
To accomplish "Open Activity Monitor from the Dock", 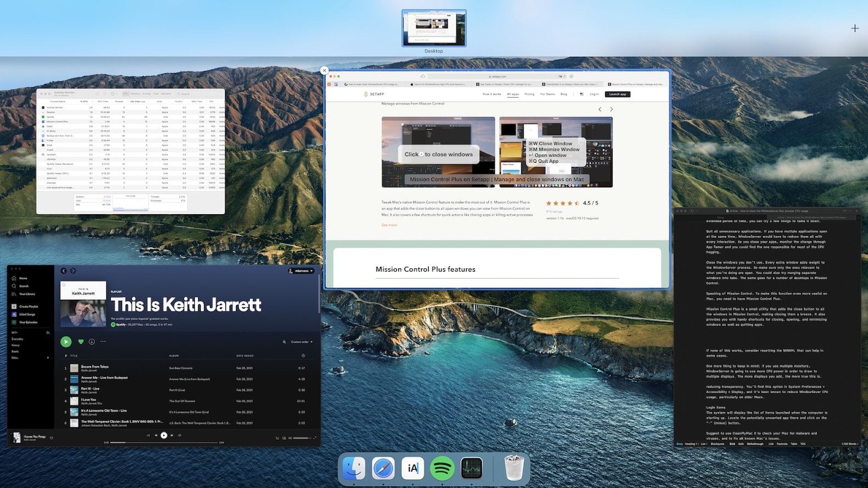I will pos(471,468).
